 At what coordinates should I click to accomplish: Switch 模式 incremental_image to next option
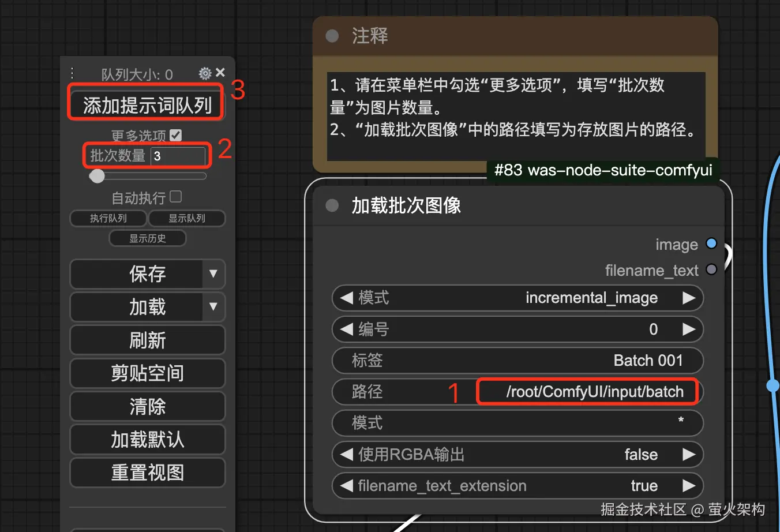[689, 298]
